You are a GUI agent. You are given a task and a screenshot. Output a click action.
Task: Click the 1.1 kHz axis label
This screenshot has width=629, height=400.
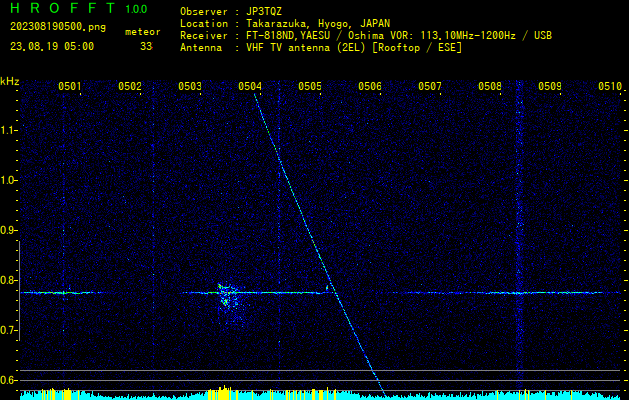[9, 130]
